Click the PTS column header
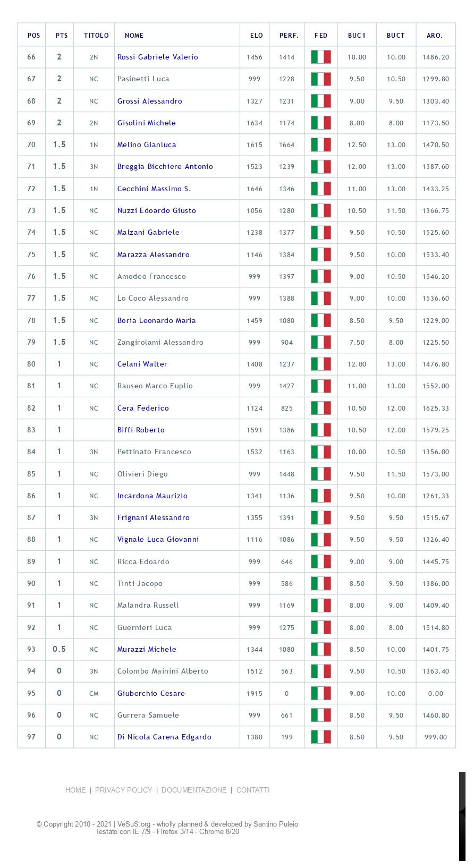This screenshot has height=868, width=474. tap(62, 36)
